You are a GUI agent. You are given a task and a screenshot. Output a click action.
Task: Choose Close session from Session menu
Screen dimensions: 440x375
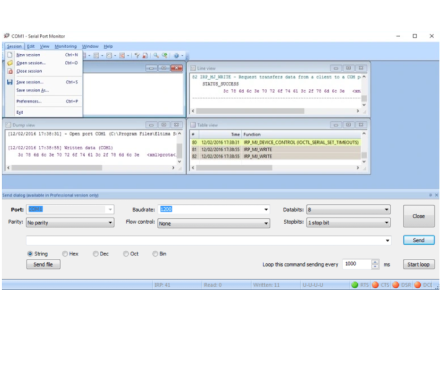pos(44,71)
